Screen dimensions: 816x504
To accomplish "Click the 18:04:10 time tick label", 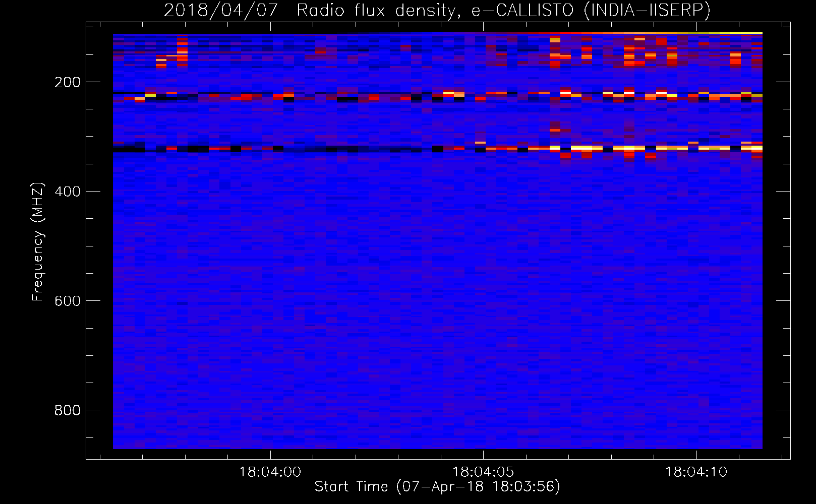I will click(696, 472).
